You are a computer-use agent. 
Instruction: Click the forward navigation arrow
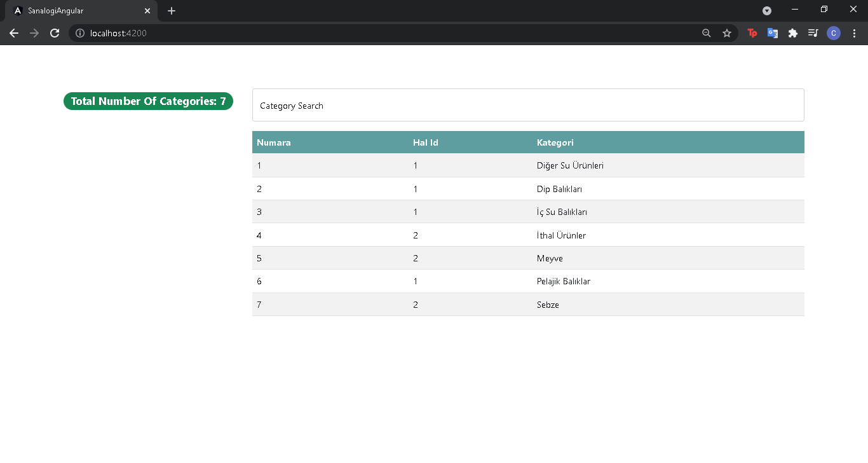pos(34,33)
